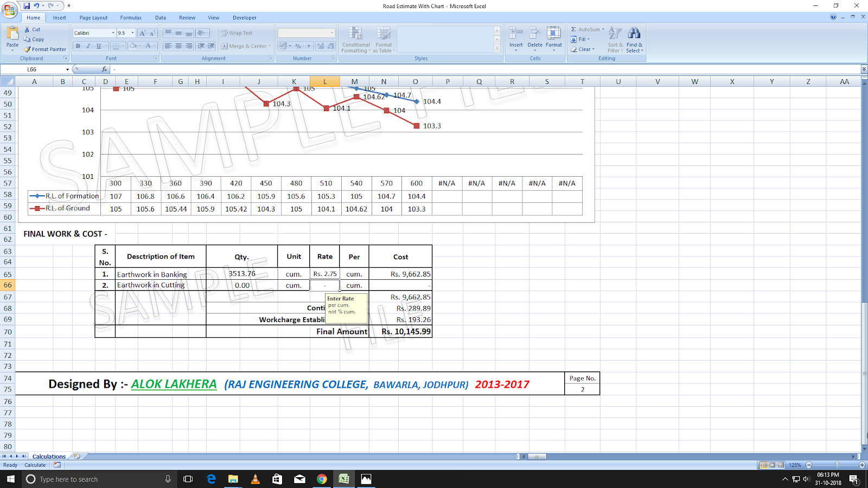Image resolution: width=868 pixels, height=488 pixels.
Task: Click Conditional Formatting
Action: click(356, 39)
